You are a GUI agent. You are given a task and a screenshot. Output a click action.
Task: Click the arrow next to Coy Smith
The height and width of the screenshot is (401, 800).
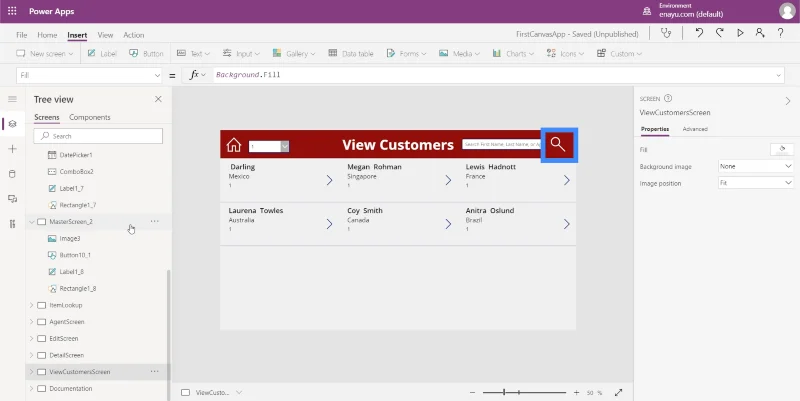[x=448, y=224]
